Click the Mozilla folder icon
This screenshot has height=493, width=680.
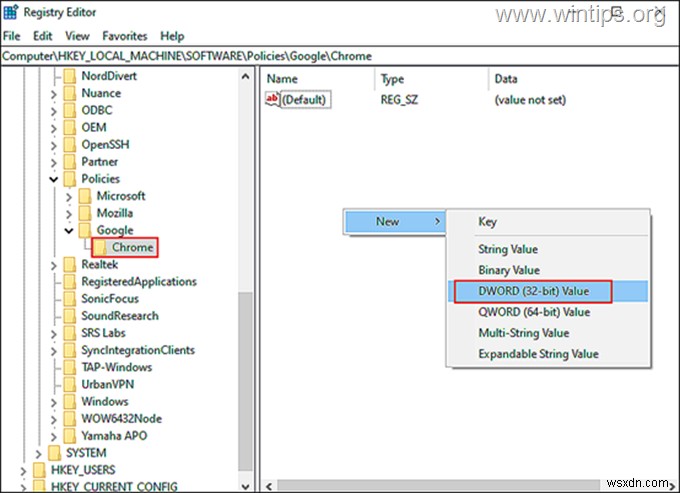click(x=85, y=213)
